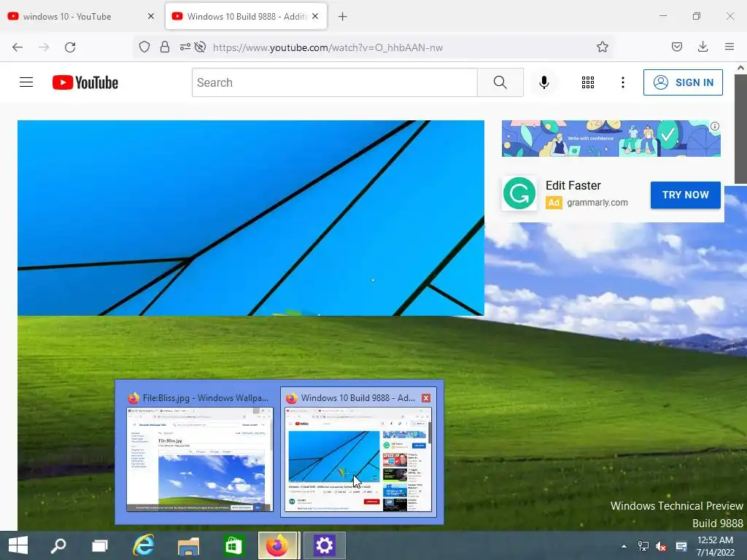This screenshot has width=747, height=560.
Task: Open the site permissions icon
Action: (x=185, y=47)
